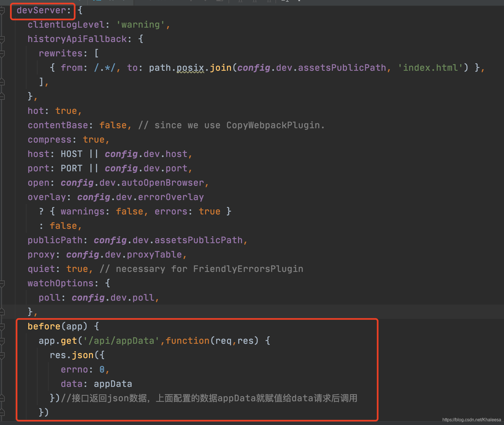Click the /.*/ regular expression

[105, 68]
